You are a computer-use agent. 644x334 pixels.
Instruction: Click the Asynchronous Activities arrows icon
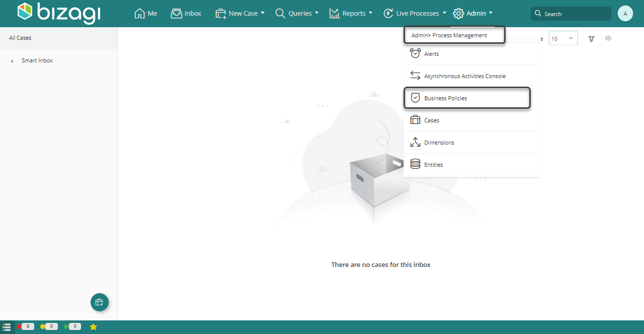(x=415, y=76)
